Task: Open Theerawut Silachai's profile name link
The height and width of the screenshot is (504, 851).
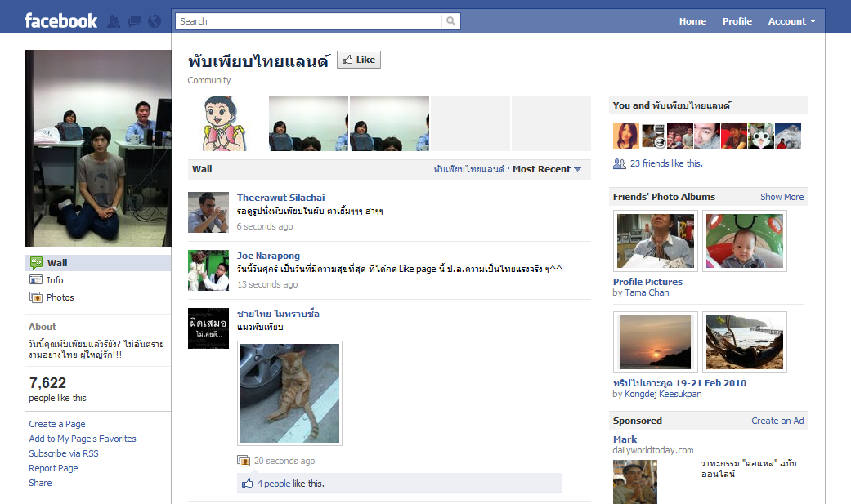Action: pos(280,198)
